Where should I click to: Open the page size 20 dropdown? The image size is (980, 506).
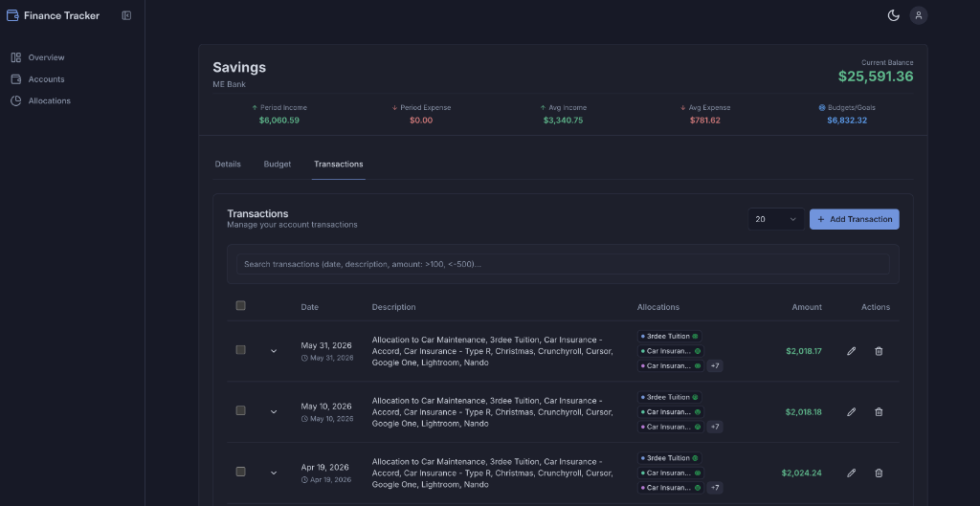click(x=776, y=219)
